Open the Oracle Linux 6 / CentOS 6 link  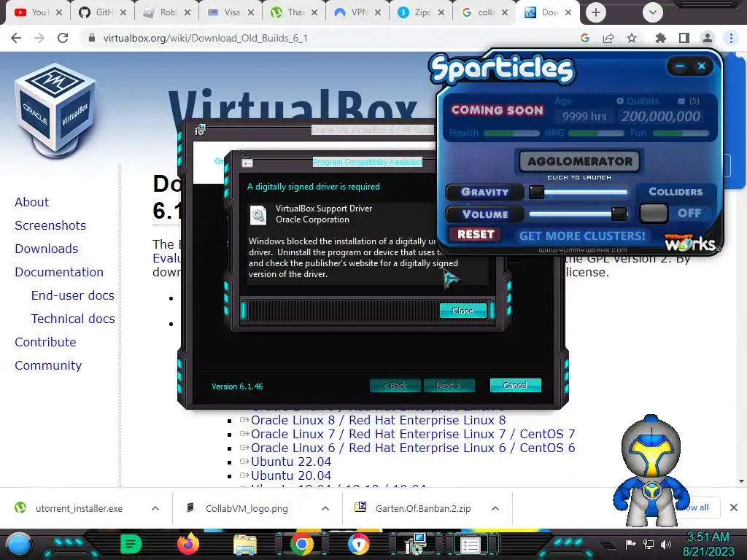(413, 448)
